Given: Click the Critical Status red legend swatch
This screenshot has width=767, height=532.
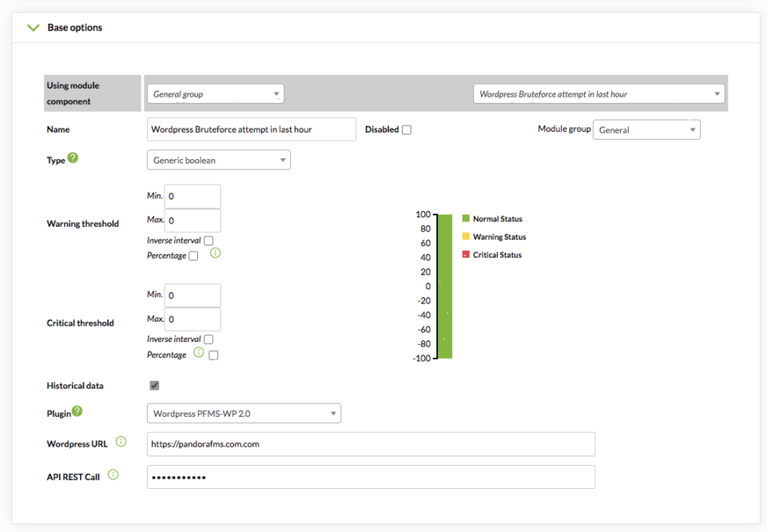Looking at the screenshot, I should (466, 254).
